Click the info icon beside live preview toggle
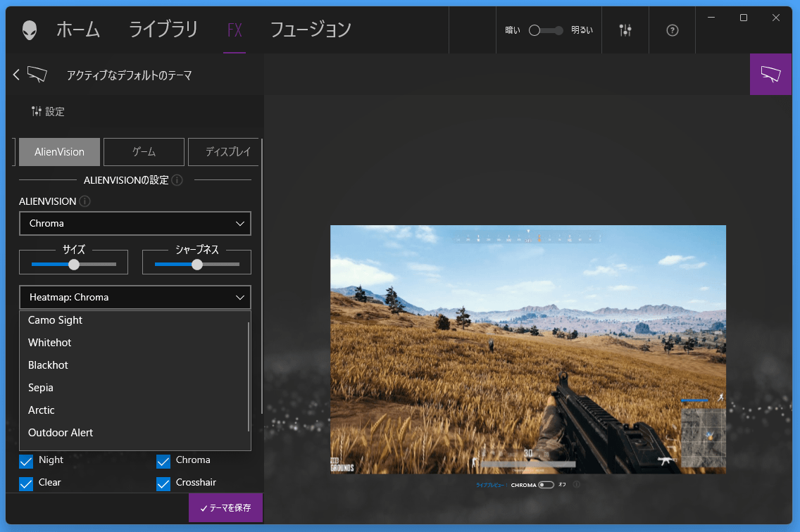Screen dimensions: 800x532 tap(577, 485)
